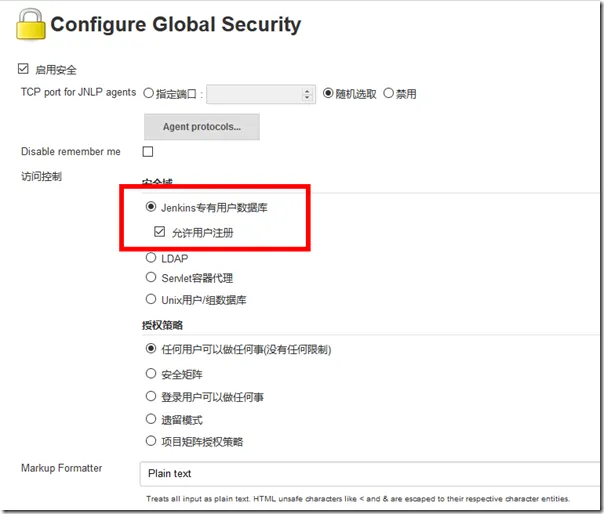Select Jenkins专有用户数据库 security realm
604x514 pixels.
click(151, 208)
